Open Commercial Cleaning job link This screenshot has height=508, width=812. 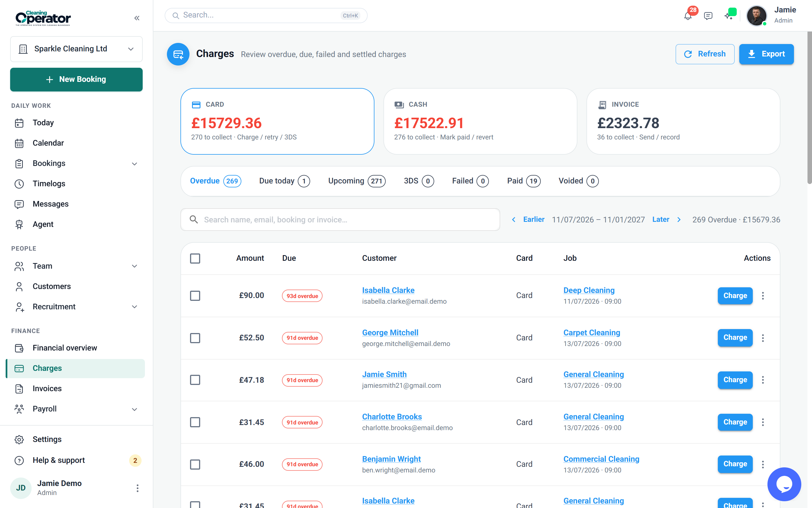pos(601,459)
